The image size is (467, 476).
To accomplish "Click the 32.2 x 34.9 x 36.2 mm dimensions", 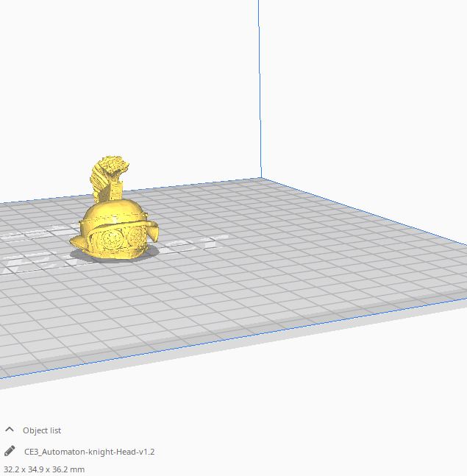I will (44, 469).
